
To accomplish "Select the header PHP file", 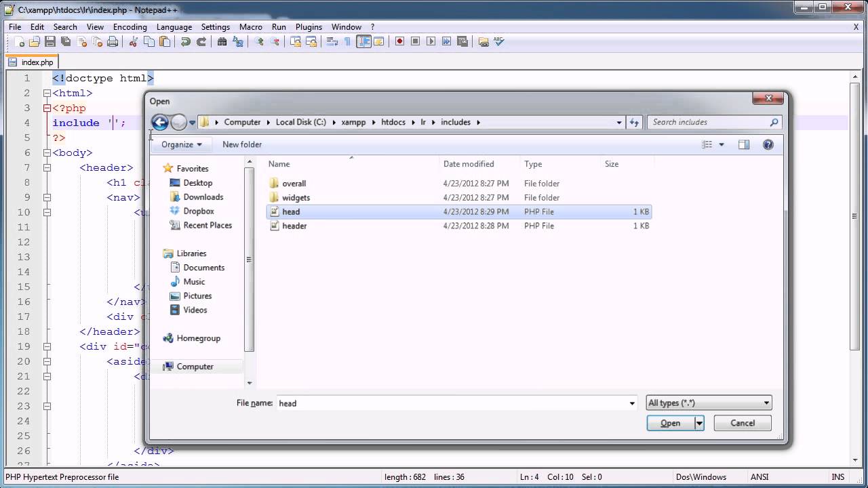I will click(x=294, y=226).
